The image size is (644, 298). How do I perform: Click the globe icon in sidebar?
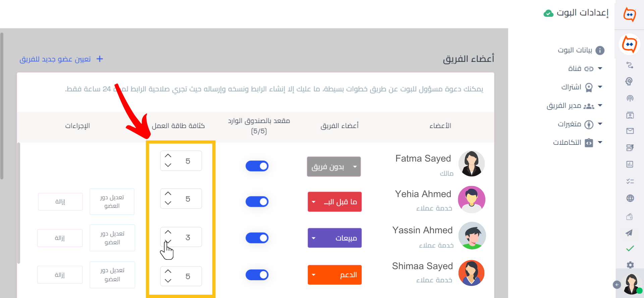(x=630, y=198)
